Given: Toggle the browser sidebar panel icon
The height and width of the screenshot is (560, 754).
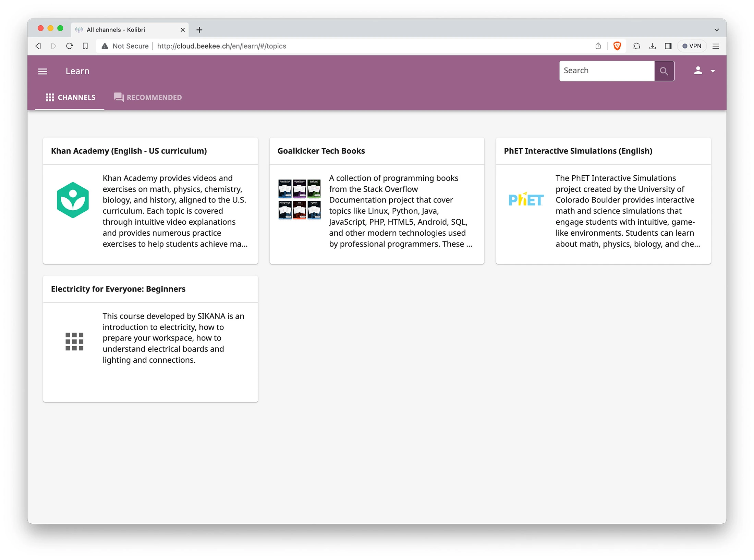Looking at the screenshot, I should point(668,46).
